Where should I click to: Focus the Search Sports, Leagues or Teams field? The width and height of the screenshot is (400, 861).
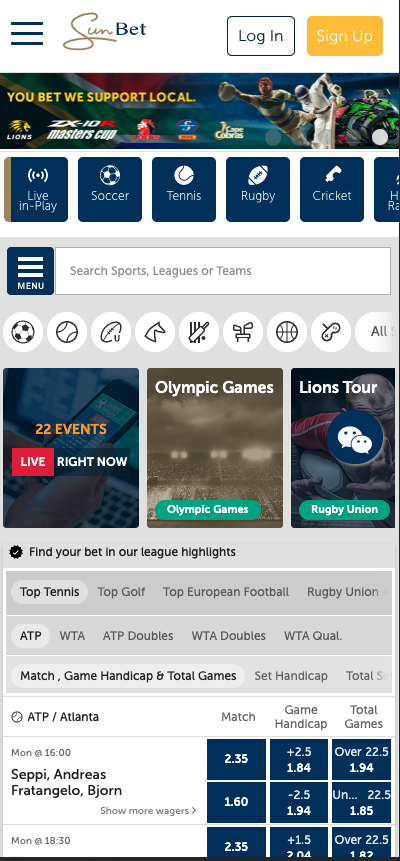(x=223, y=271)
